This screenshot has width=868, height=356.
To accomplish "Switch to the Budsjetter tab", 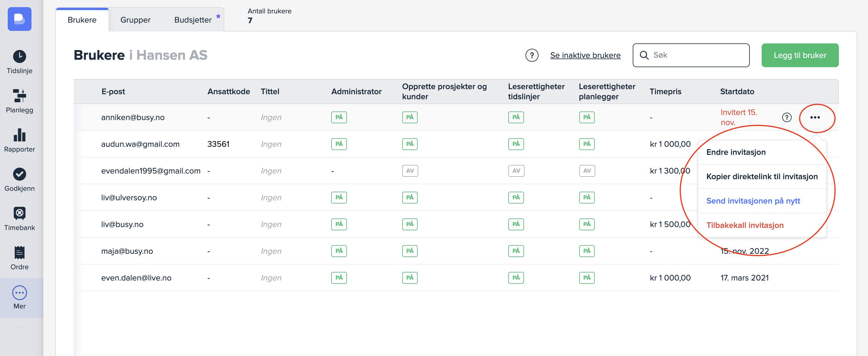I will click(193, 20).
